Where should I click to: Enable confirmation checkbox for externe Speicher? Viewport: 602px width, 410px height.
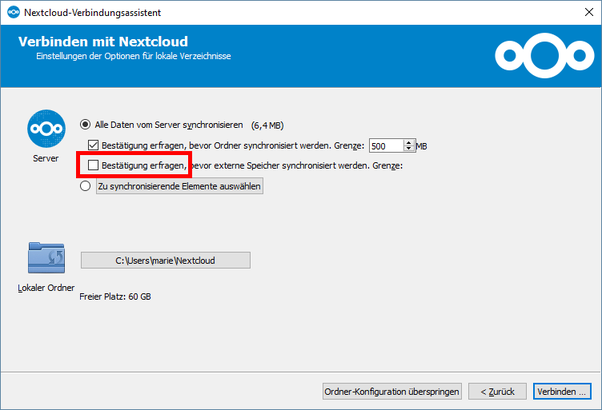click(94, 166)
